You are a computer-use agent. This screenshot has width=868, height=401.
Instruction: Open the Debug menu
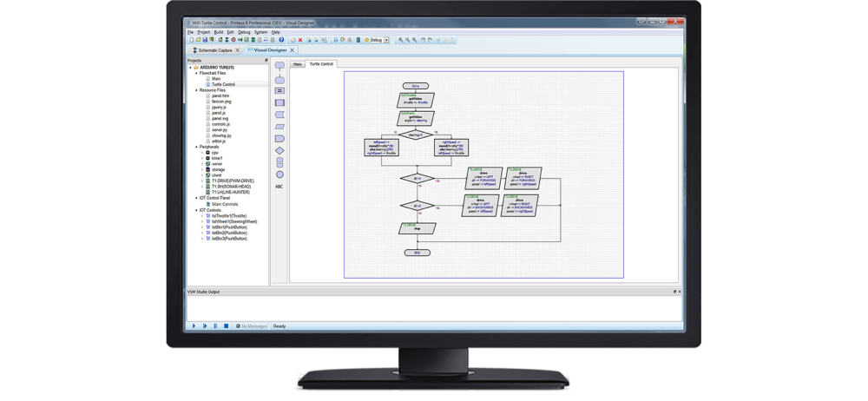pyautogui.click(x=244, y=32)
